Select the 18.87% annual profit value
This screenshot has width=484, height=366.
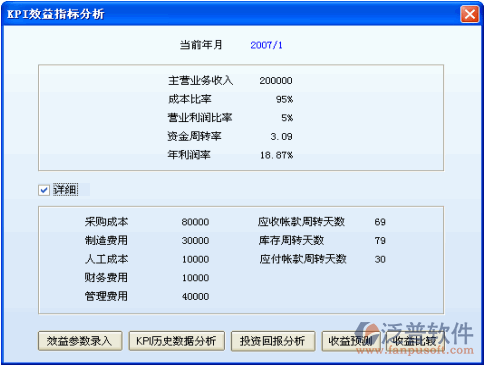276,155
